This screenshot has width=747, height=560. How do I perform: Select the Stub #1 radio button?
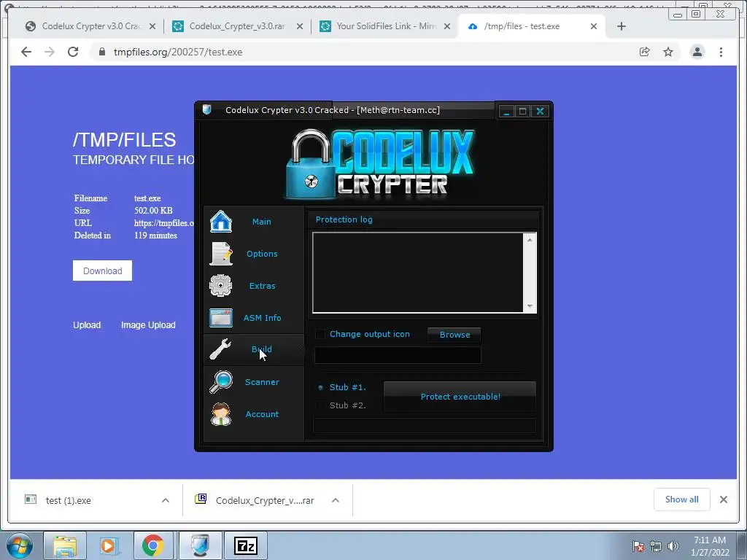(x=321, y=388)
